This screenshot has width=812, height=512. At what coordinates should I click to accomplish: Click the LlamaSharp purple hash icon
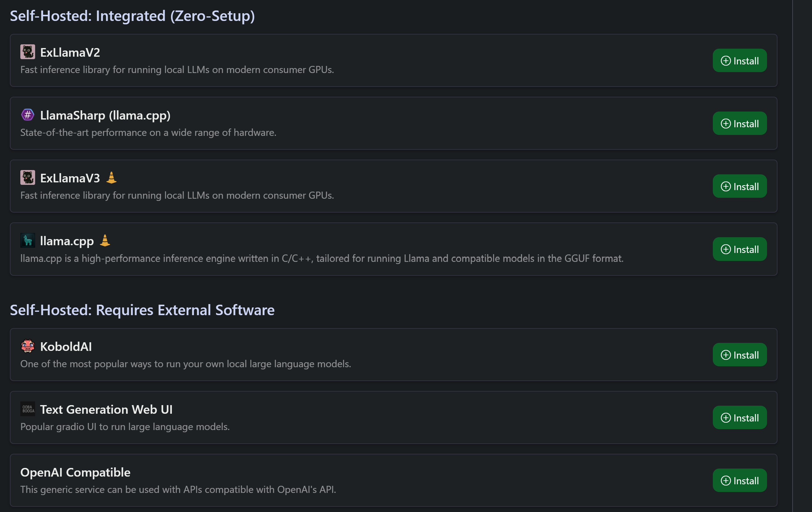click(28, 115)
